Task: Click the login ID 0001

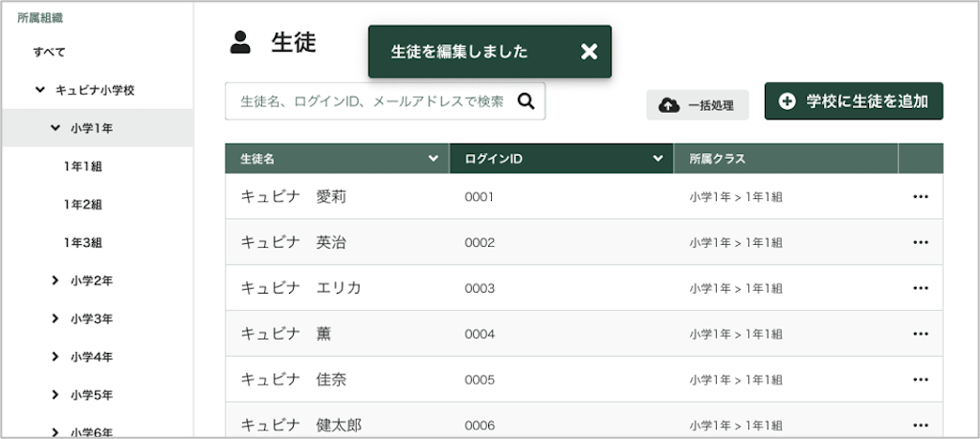Action: tap(479, 197)
